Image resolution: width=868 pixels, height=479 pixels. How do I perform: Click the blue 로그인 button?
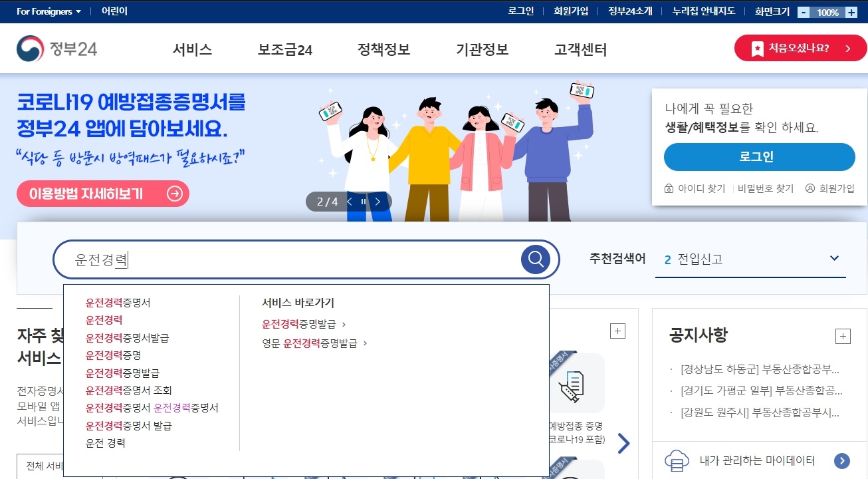click(x=760, y=157)
